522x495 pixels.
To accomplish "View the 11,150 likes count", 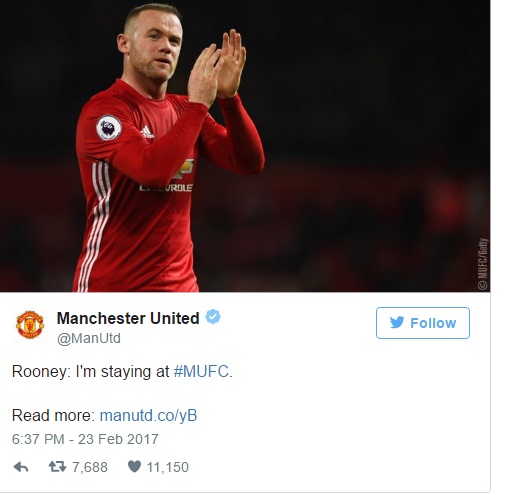I will point(168,467).
